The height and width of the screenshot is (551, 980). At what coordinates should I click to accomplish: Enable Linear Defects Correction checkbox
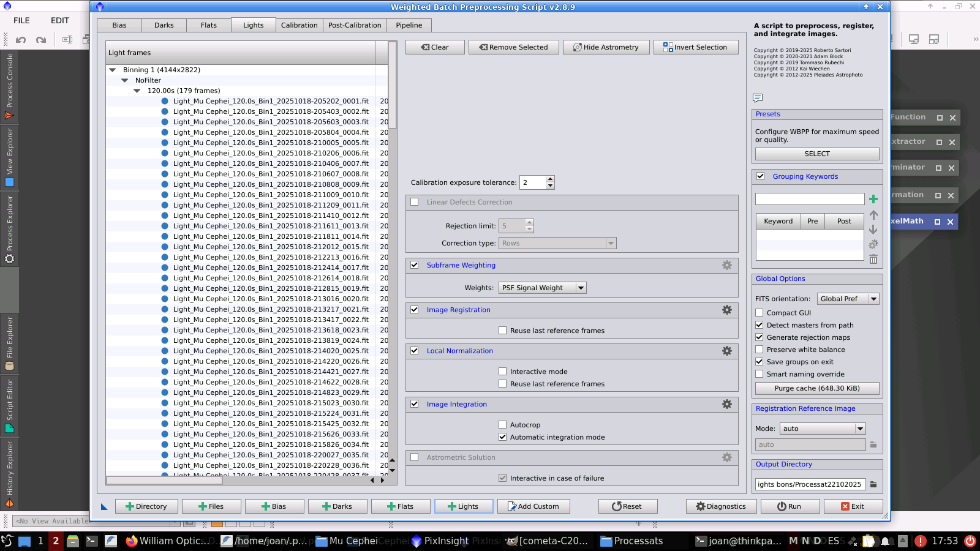pyautogui.click(x=415, y=202)
